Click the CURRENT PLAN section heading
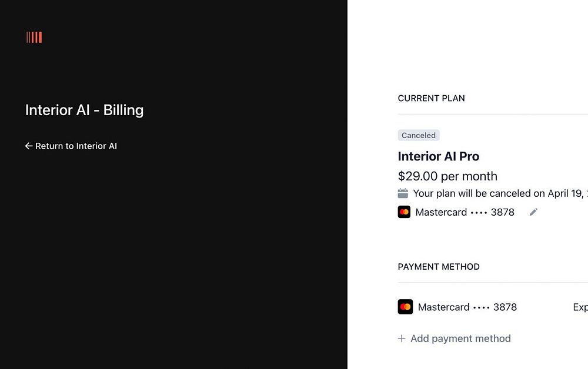This screenshot has width=588, height=369. [431, 98]
